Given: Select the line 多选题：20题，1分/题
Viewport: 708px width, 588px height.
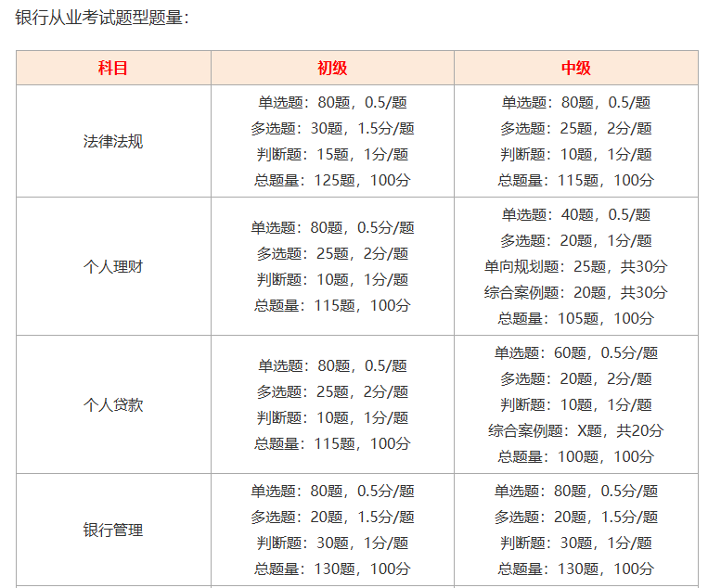Looking at the screenshot, I should coord(575,241).
